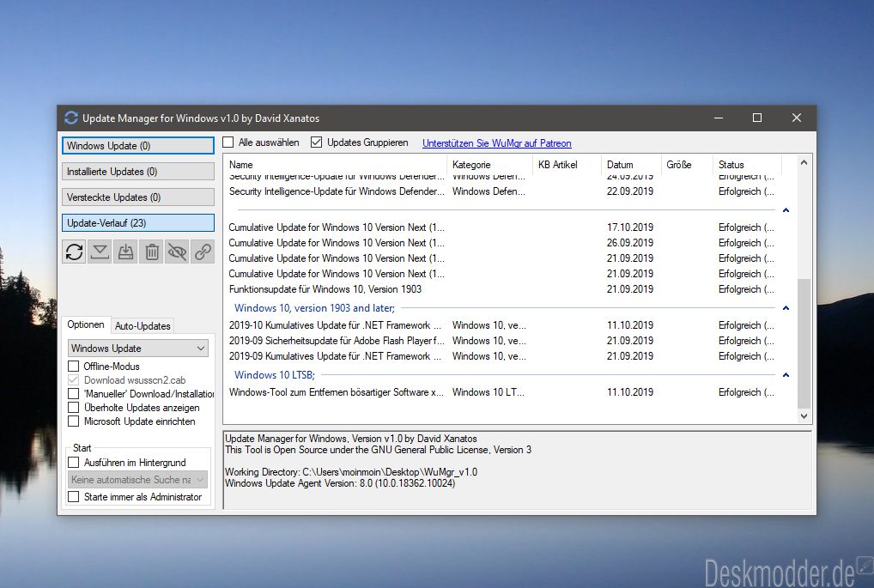
Task: Sort by the Größe column header
Action: (687, 165)
